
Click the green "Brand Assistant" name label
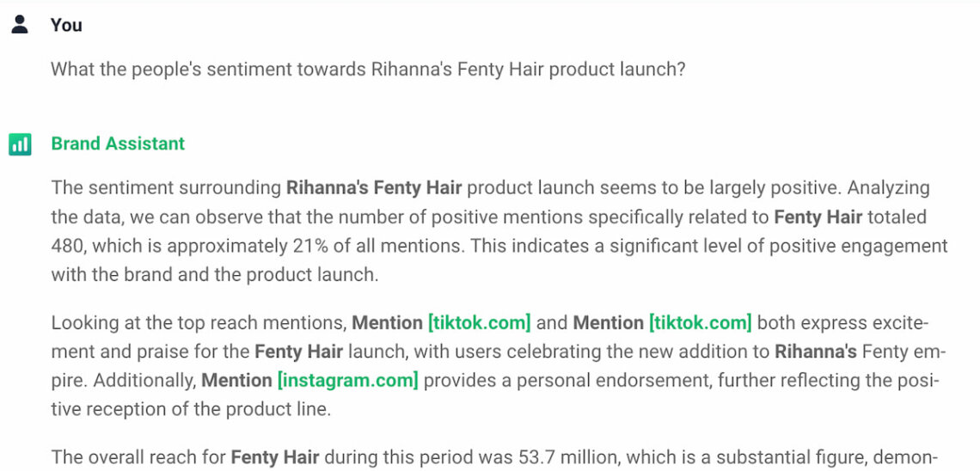[118, 144]
